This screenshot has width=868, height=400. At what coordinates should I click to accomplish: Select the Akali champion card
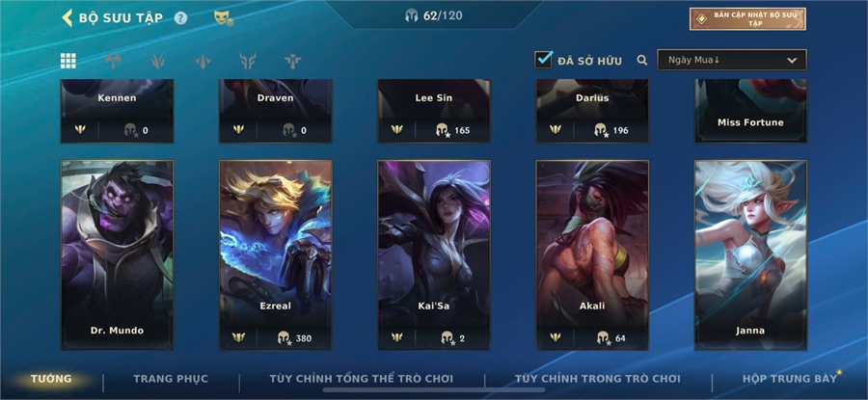(592, 255)
